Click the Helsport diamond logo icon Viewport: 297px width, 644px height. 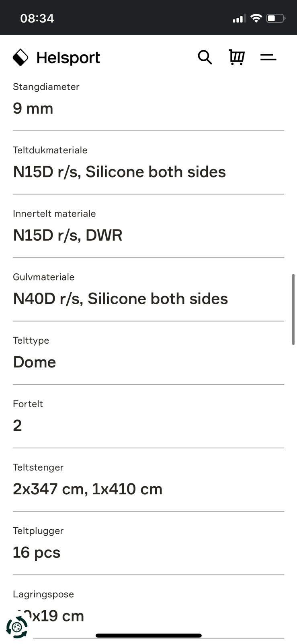pos(20,58)
